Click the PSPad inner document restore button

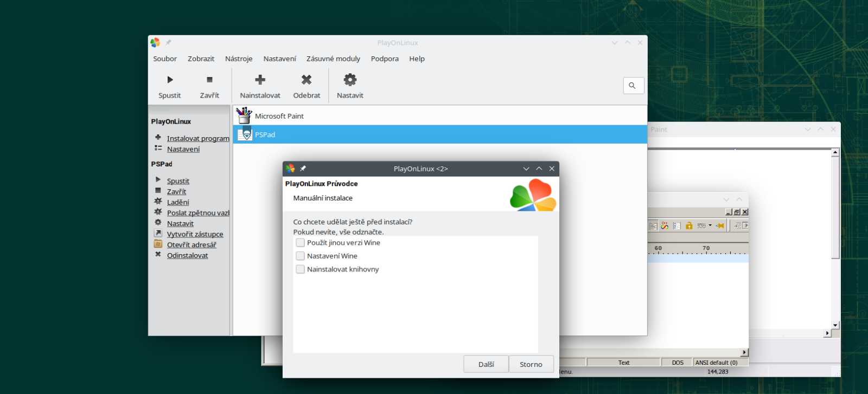point(737,212)
